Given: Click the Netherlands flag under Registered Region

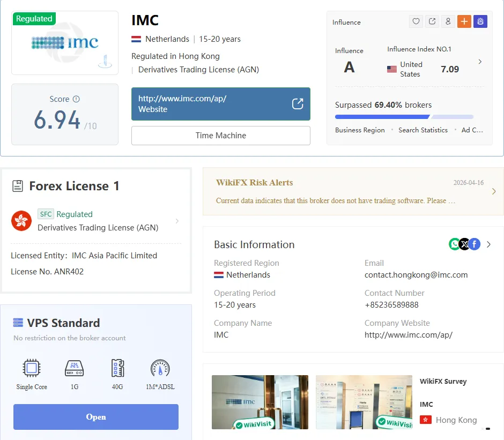Looking at the screenshot, I should [x=219, y=275].
